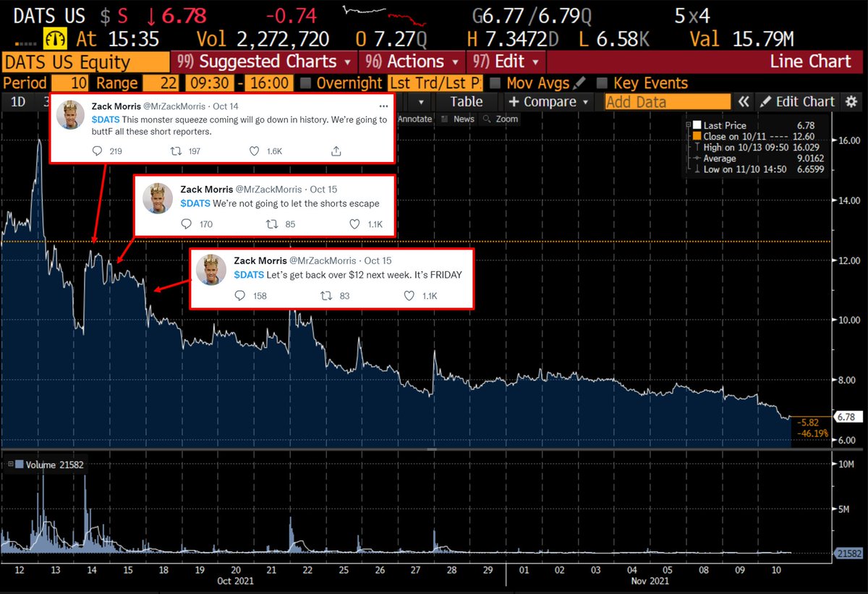This screenshot has width=868, height=594.
Task: Activate the Zoom magnifier tool
Action: [501, 119]
